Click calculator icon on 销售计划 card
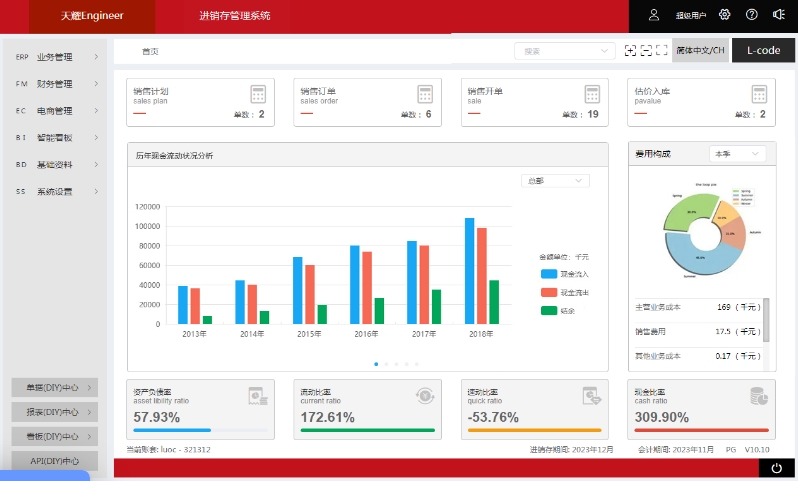Viewport: 798px width, 481px height. (258, 95)
